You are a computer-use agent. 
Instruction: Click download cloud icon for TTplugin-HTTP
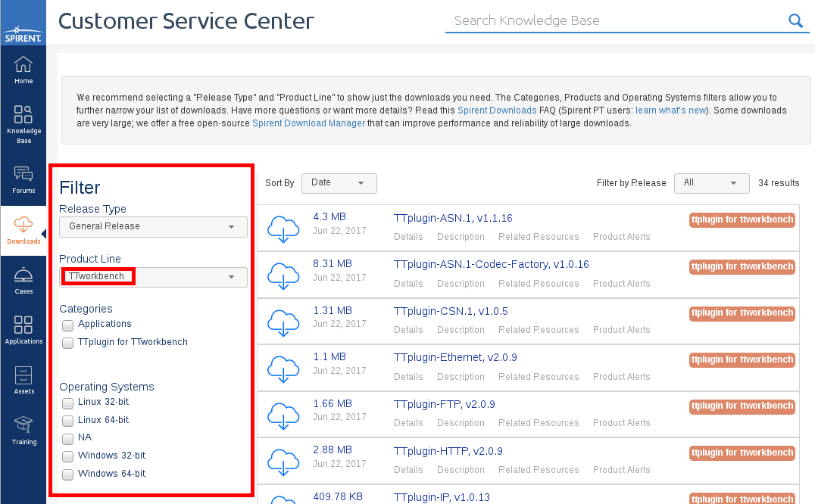(283, 462)
